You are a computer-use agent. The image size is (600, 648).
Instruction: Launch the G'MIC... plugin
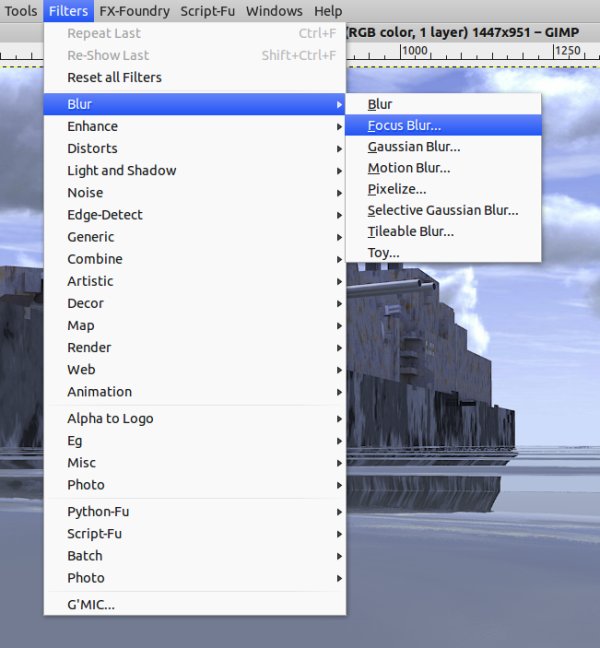point(195,605)
